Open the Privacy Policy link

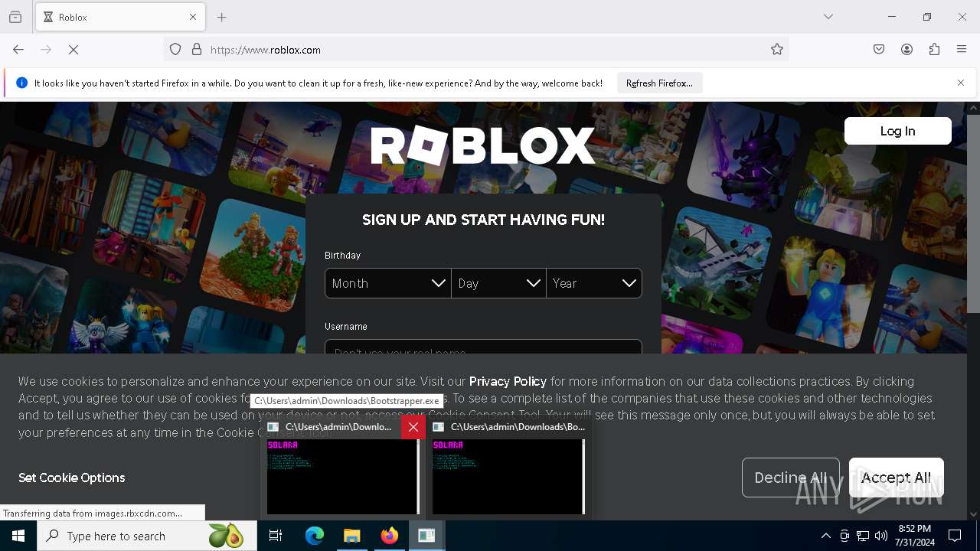[508, 381]
